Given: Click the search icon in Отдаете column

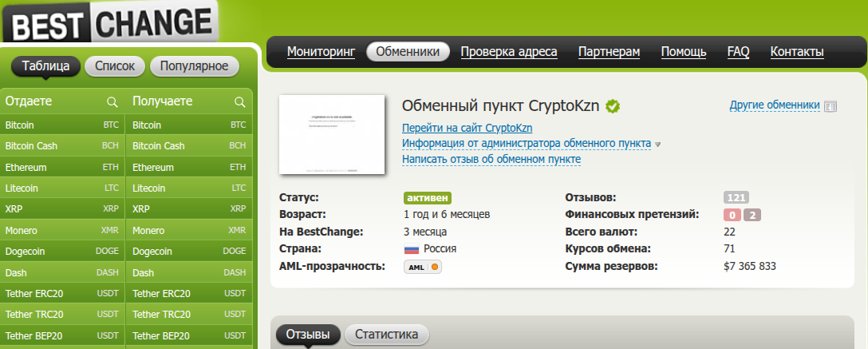Looking at the screenshot, I should [x=112, y=102].
